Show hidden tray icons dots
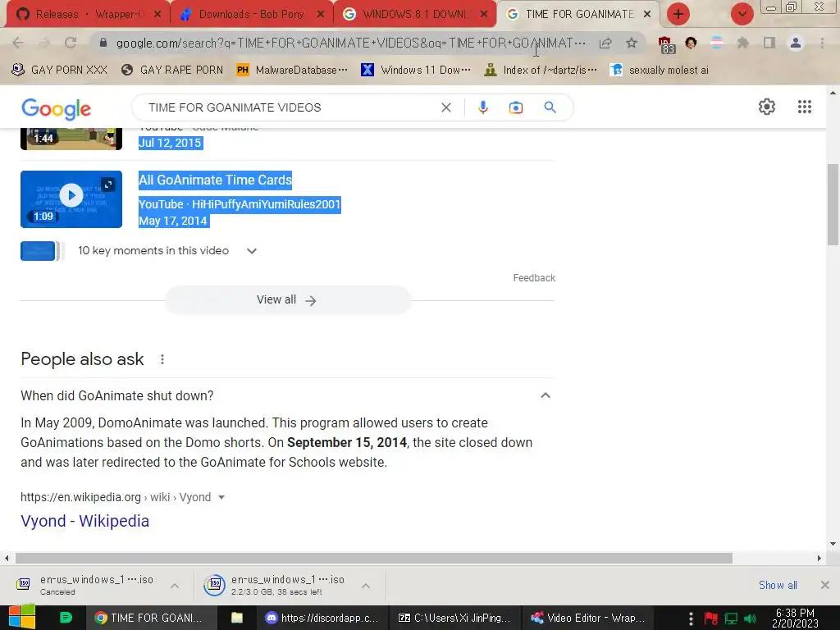This screenshot has width=840, height=630. 691,619
